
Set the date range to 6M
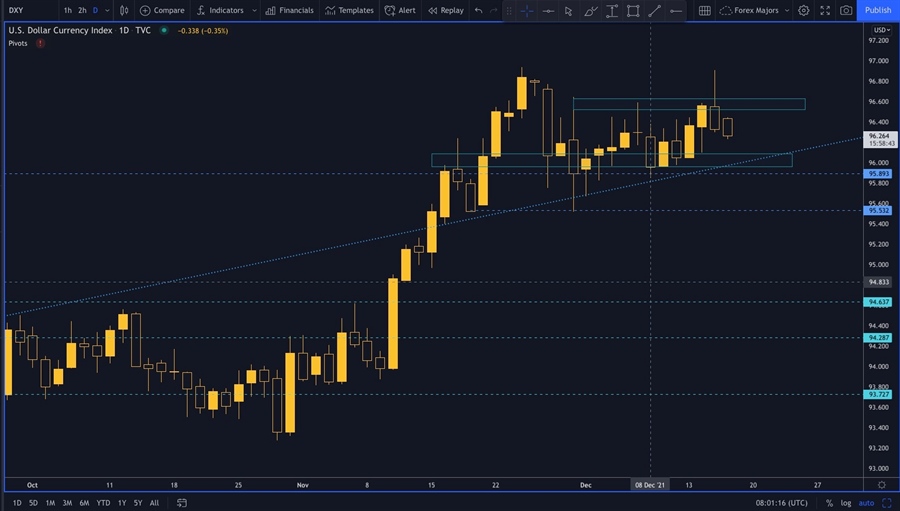coord(84,503)
